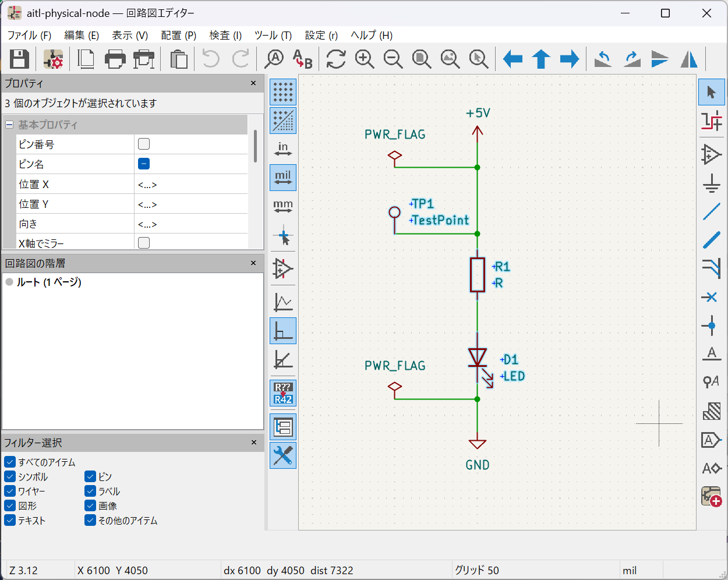Collapse the 基本プロパティ section
Image resolution: width=728 pixels, height=580 pixels.
click(x=8, y=124)
